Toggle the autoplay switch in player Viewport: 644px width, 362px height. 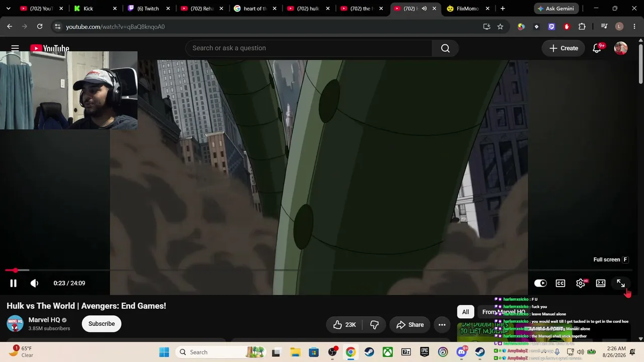[540, 283]
